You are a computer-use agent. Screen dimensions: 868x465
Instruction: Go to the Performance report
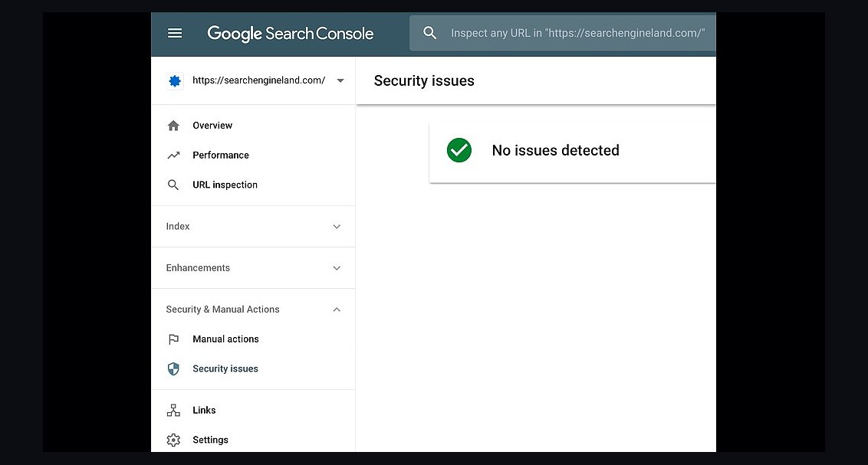(x=220, y=156)
